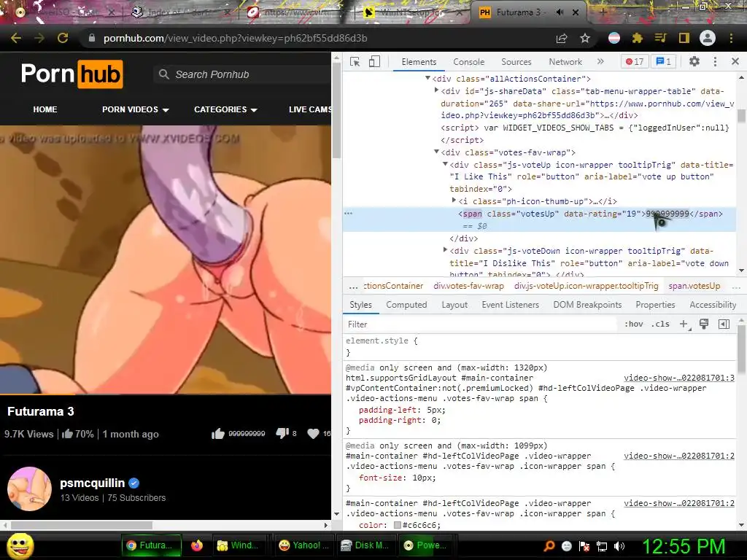This screenshot has height=560, width=747.
Task: Select the div.js-voteUp.icon-wrapper.tooltipTrig breadcrumb
Action: 586,286
